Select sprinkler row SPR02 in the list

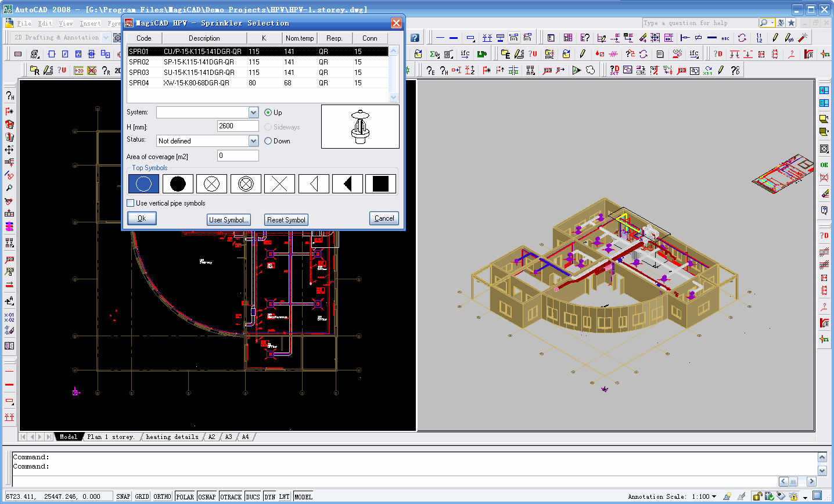point(258,62)
